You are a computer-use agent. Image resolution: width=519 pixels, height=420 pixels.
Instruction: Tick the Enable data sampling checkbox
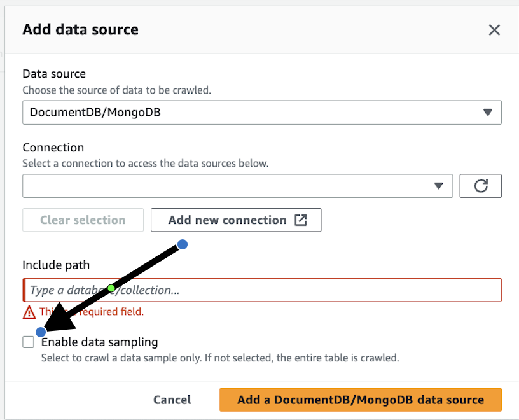pos(29,342)
